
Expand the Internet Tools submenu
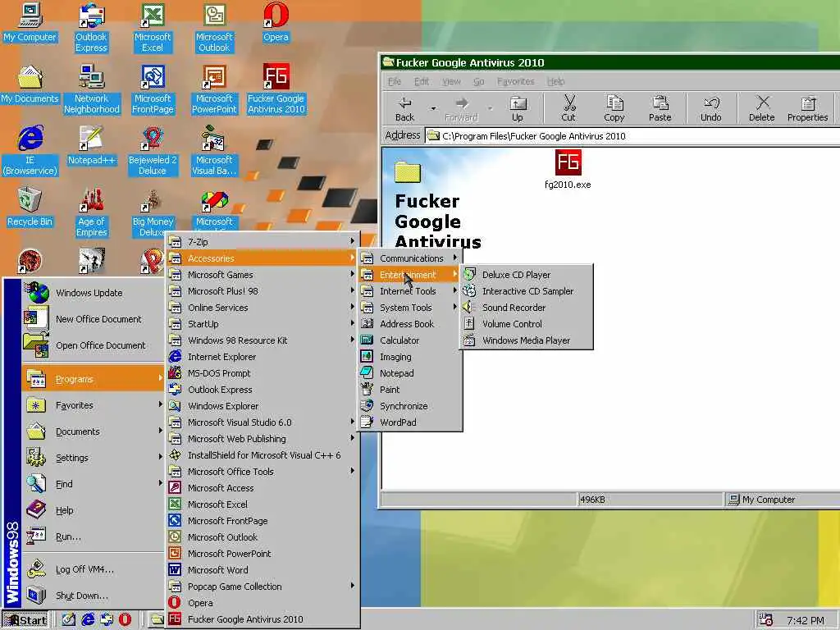click(x=409, y=291)
